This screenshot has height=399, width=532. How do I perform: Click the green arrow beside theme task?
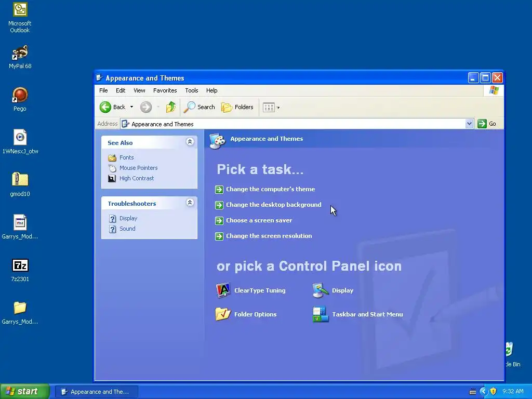219,189
